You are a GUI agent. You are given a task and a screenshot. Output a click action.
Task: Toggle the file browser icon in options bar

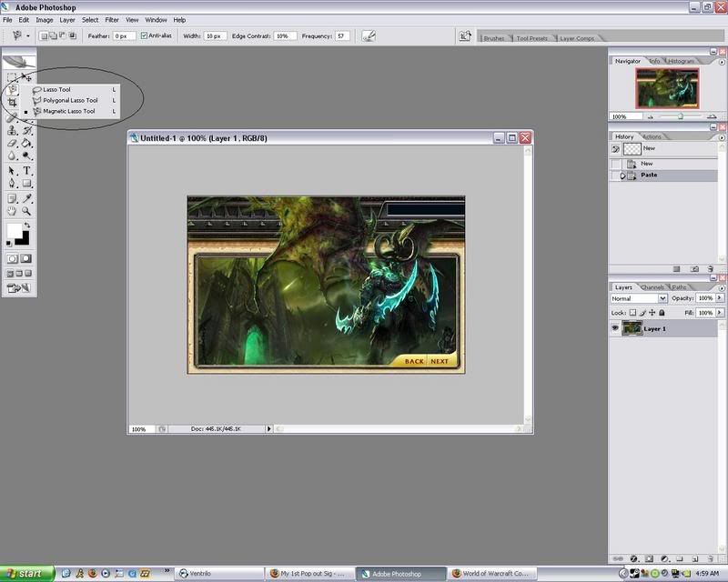pyautogui.click(x=465, y=35)
